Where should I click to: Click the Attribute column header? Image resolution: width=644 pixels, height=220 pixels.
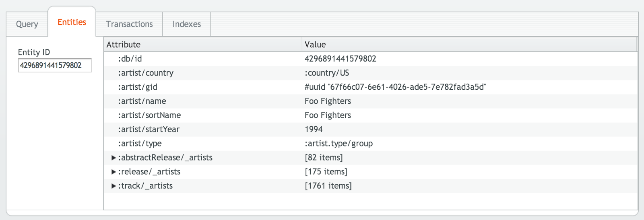pyautogui.click(x=202, y=45)
